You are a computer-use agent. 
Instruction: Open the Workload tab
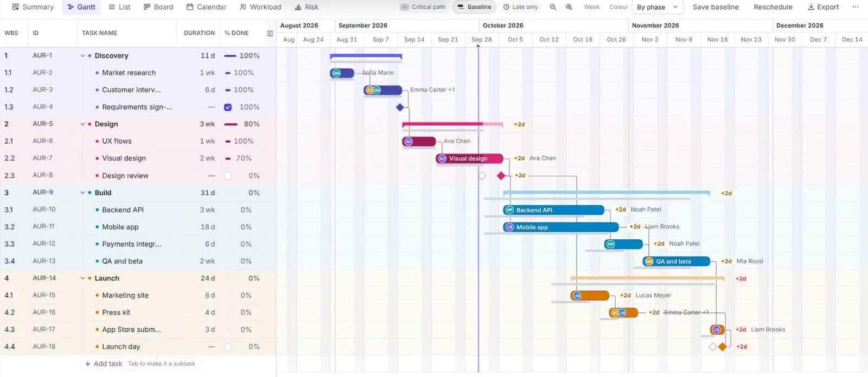pos(260,7)
